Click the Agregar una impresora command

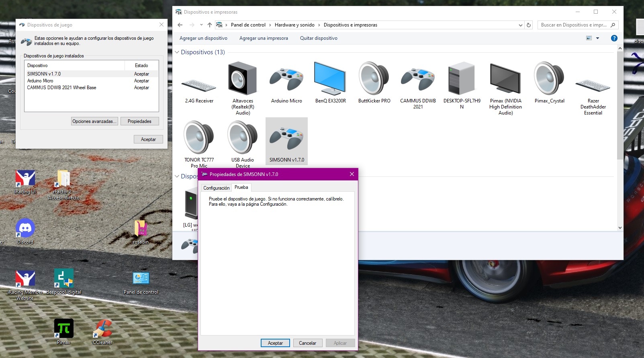tap(264, 38)
